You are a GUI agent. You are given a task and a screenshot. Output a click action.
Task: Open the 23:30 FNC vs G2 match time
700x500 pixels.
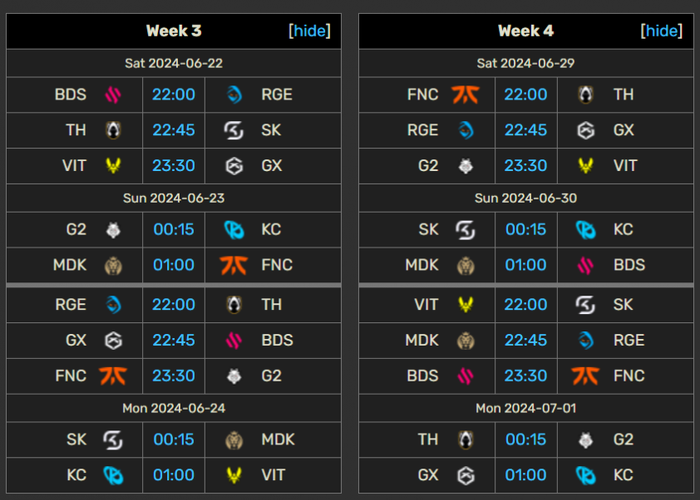click(174, 375)
